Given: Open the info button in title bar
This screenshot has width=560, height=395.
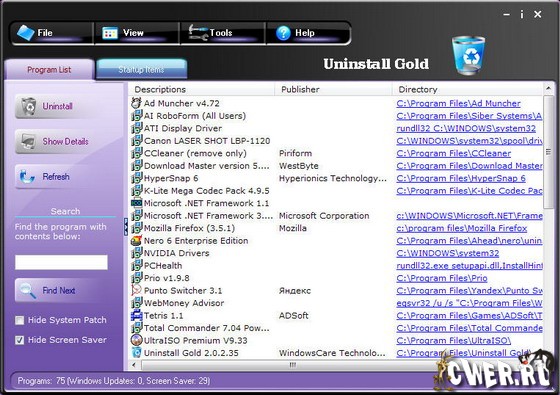Looking at the screenshot, I should (x=522, y=14).
